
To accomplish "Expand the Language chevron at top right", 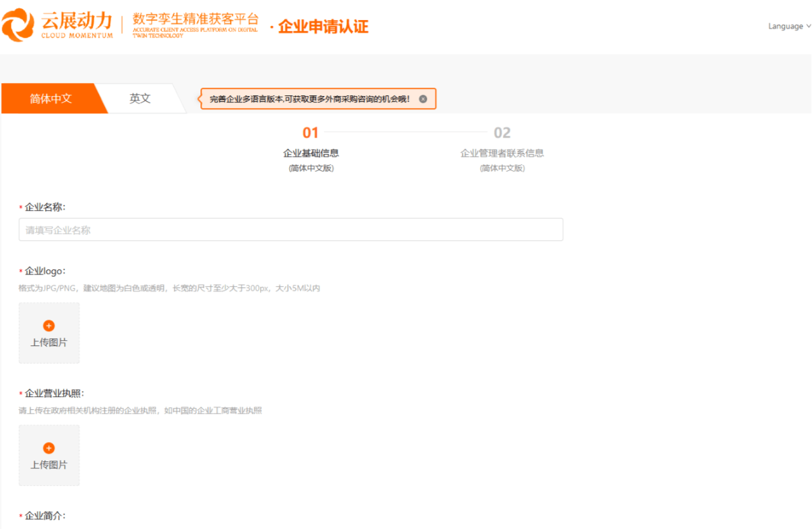I will pyautogui.click(x=807, y=26).
